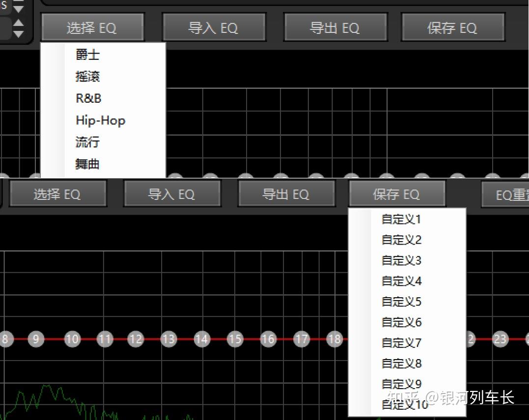Screen dimensions: 529x420
Task: Select the 舞曲 (Dance) preset
Action: click(87, 164)
